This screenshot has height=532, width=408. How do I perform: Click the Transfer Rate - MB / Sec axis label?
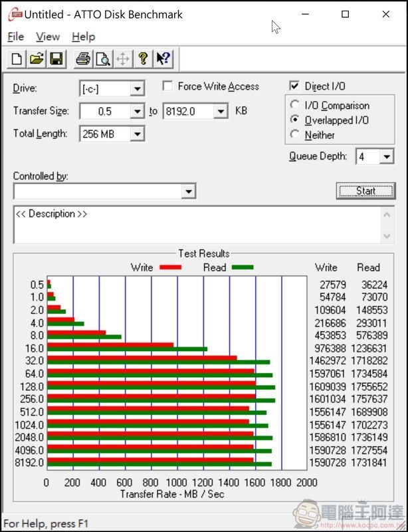(x=172, y=494)
